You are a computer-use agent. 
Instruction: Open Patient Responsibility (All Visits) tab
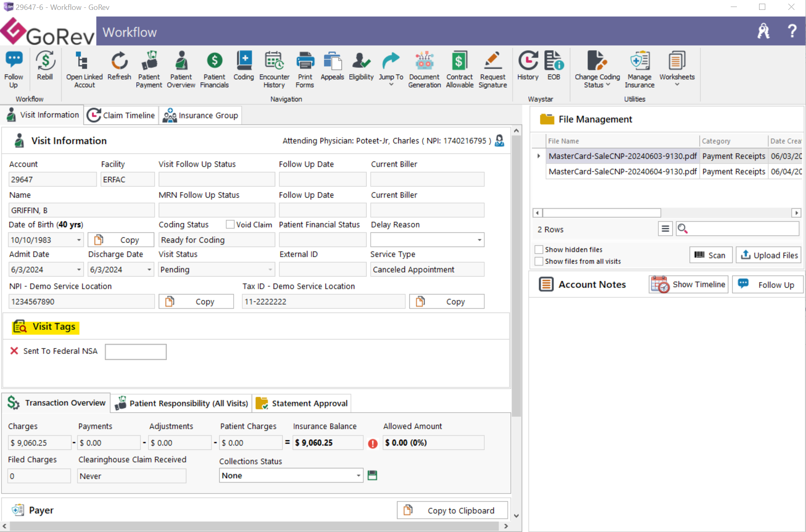181,403
